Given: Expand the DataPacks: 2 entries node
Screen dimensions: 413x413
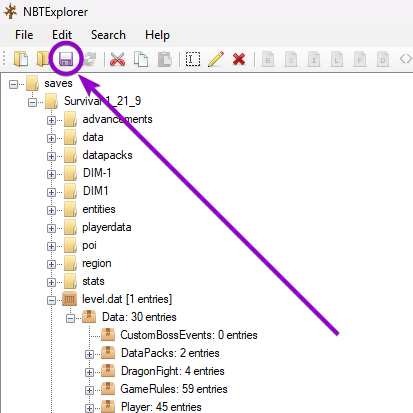Looking at the screenshot, I should (x=89, y=354).
